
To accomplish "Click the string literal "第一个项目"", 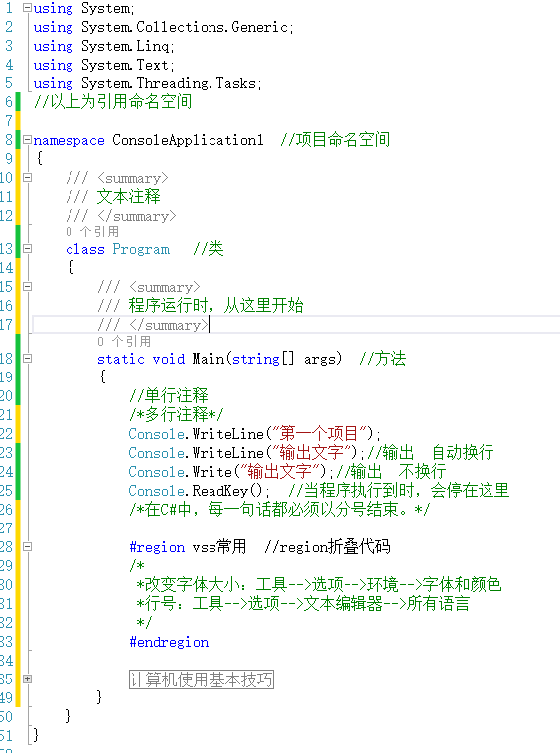I will [320, 434].
